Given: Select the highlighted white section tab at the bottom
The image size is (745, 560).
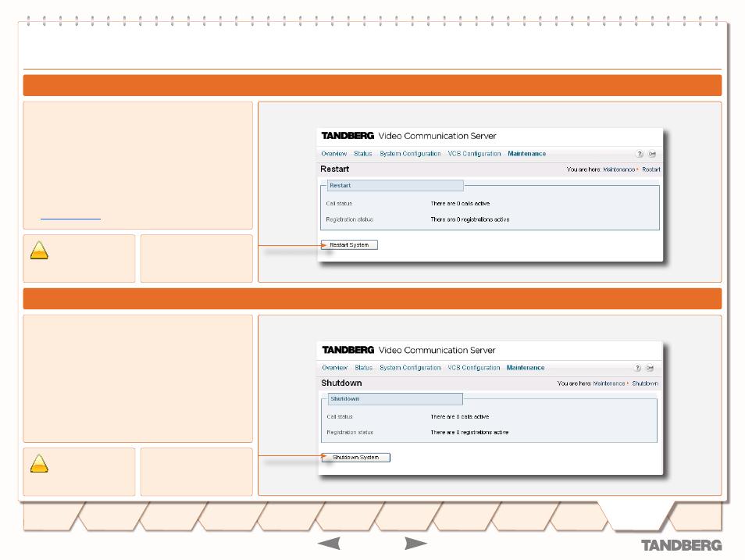Looking at the screenshot, I should pos(636,515).
